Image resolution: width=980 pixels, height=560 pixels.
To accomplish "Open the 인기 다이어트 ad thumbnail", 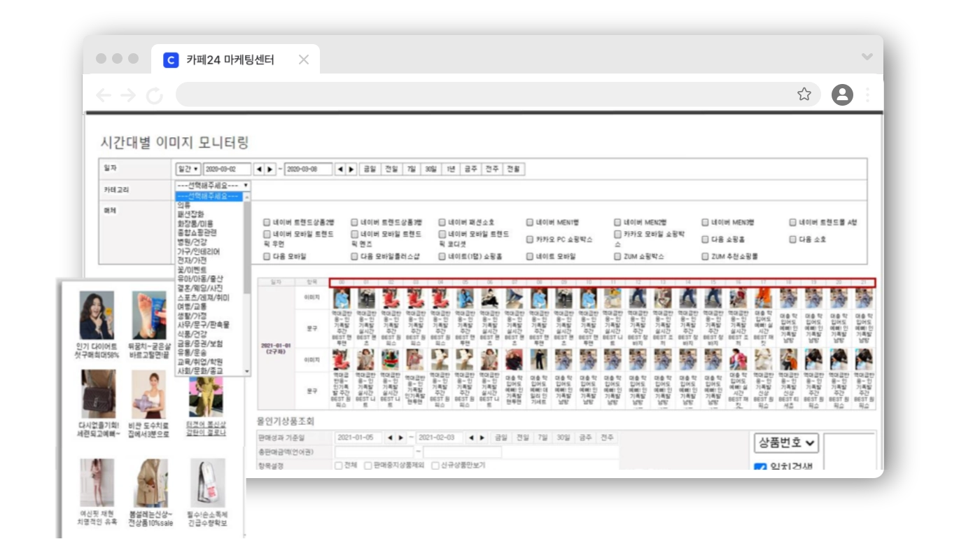I will [97, 316].
